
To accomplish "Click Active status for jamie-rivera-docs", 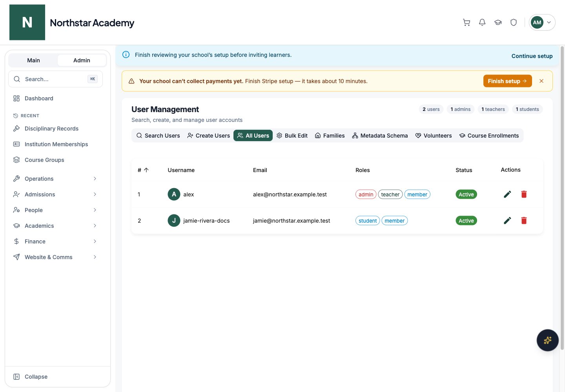I will tap(466, 221).
